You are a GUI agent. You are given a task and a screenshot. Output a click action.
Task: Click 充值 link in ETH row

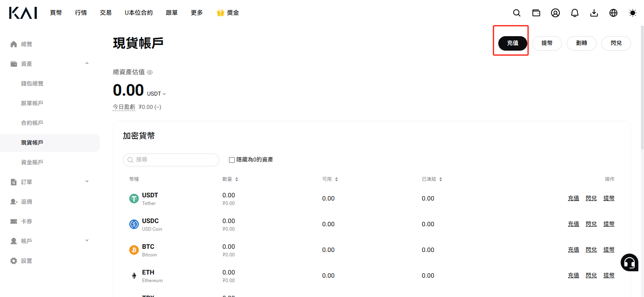click(x=574, y=275)
